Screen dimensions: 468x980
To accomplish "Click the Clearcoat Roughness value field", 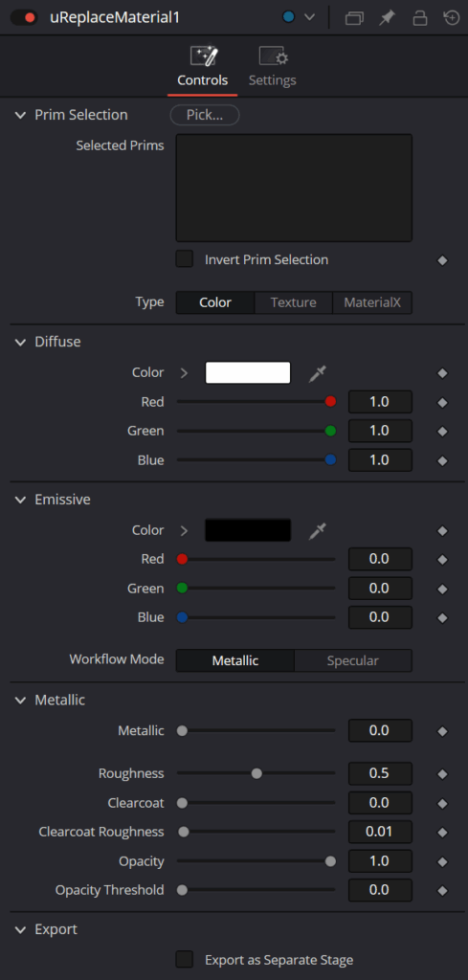I will pyautogui.click(x=380, y=832).
